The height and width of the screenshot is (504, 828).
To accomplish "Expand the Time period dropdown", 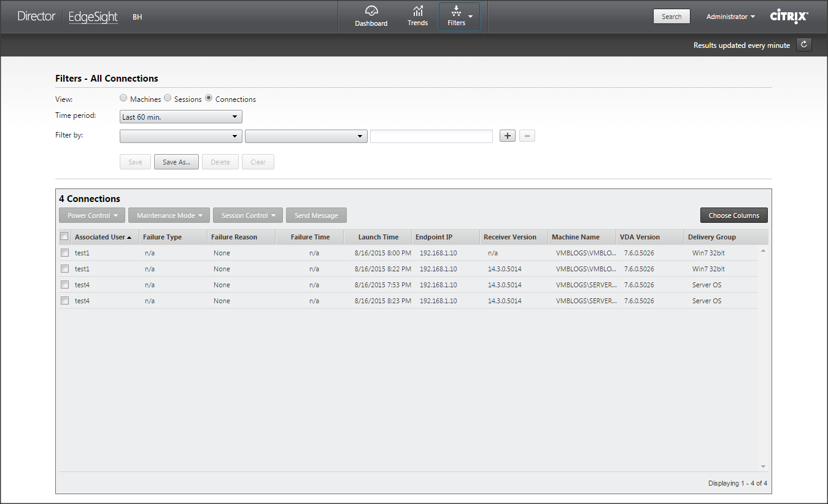I will point(181,117).
